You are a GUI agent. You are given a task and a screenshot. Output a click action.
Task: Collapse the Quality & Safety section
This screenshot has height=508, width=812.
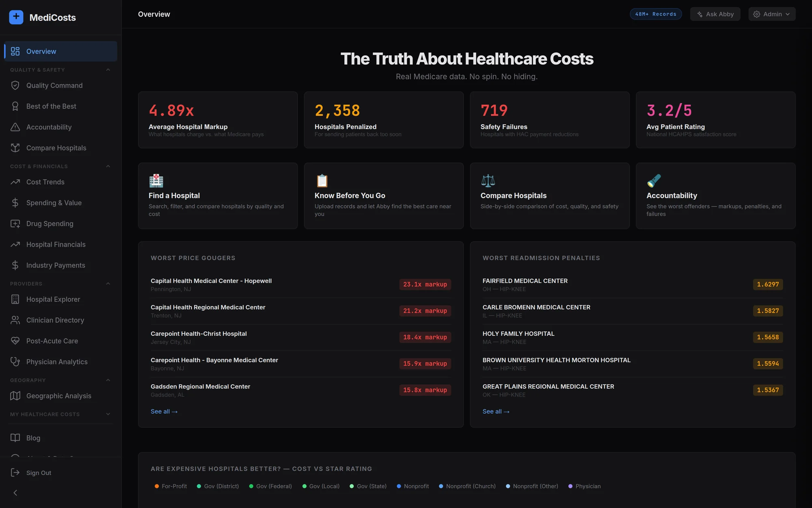pyautogui.click(x=108, y=70)
